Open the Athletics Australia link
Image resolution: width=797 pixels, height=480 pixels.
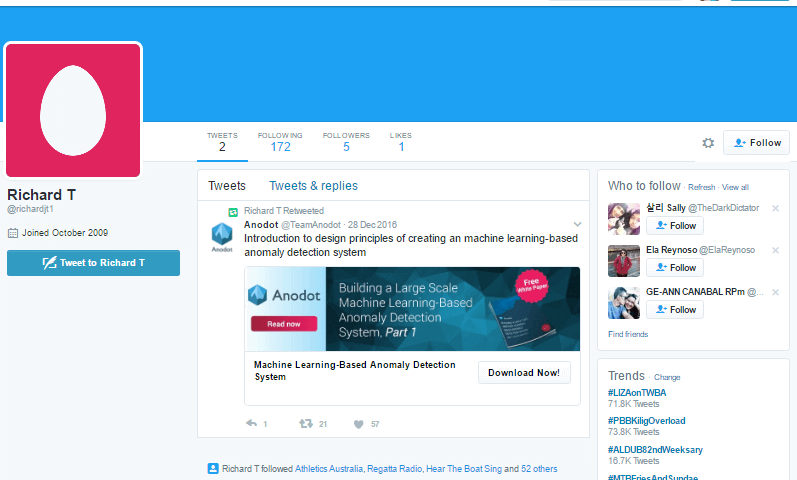click(329, 469)
